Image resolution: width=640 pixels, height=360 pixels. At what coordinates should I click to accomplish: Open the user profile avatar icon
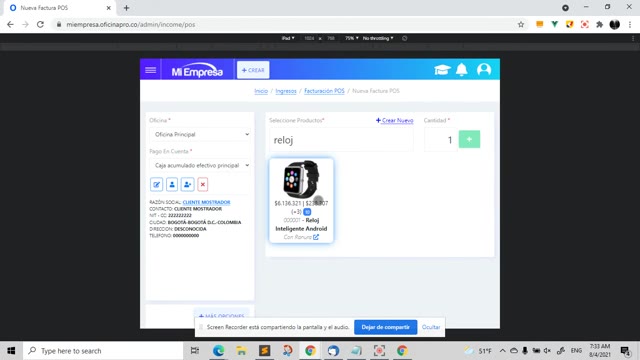tap(484, 70)
